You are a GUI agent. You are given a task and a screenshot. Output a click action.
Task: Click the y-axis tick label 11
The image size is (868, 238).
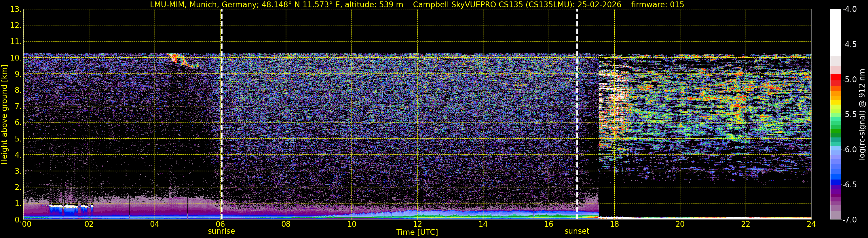tap(16, 41)
